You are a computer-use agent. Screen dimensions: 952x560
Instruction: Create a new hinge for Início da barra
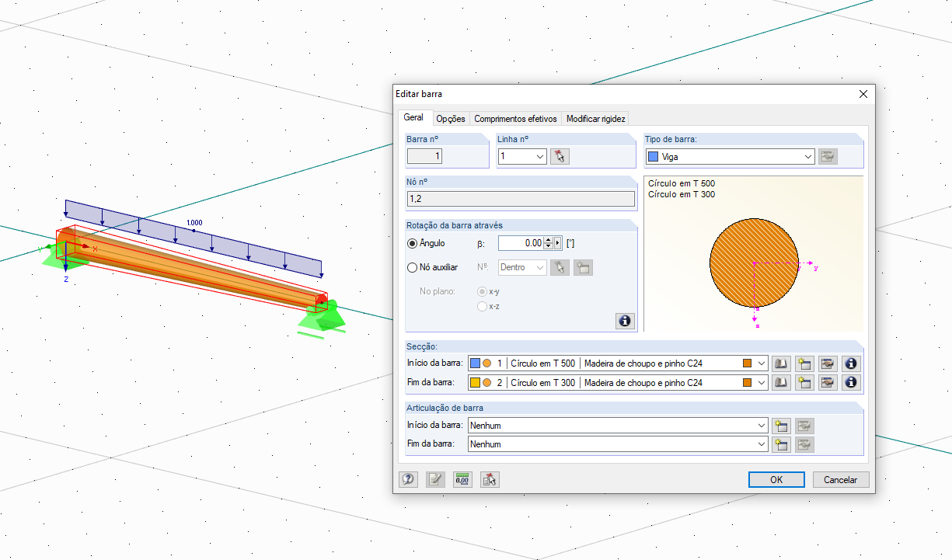(x=781, y=425)
